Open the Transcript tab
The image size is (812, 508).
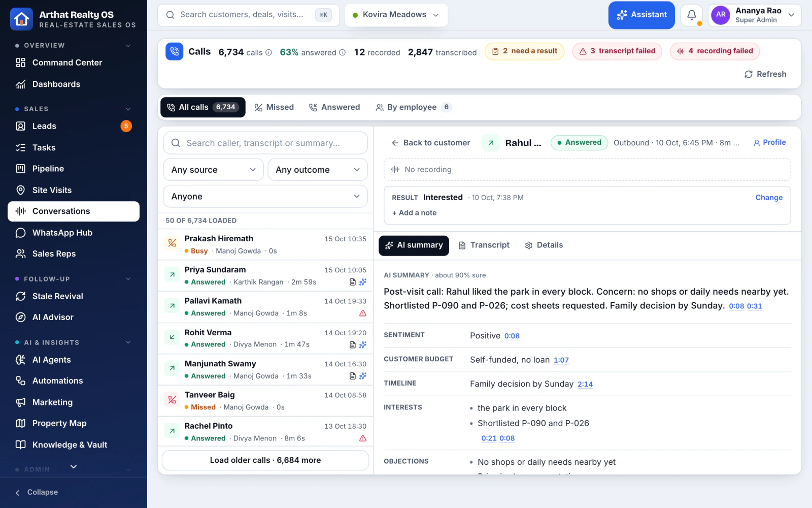coord(484,245)
